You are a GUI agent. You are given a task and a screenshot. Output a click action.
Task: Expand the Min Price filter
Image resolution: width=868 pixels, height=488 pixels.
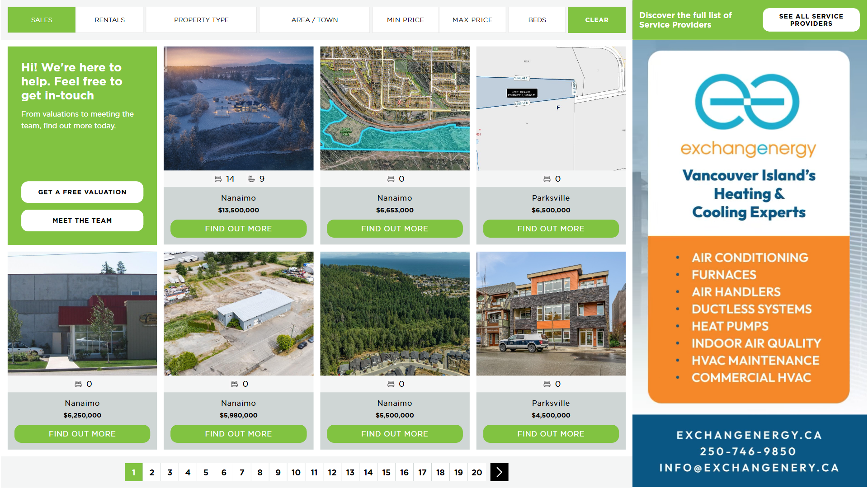coord(405,20)
